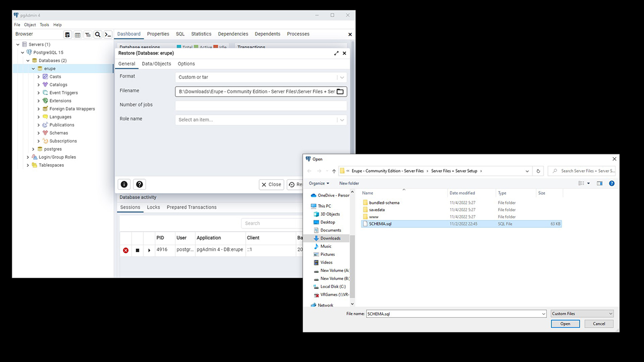Open help with the question mark button

140,184
